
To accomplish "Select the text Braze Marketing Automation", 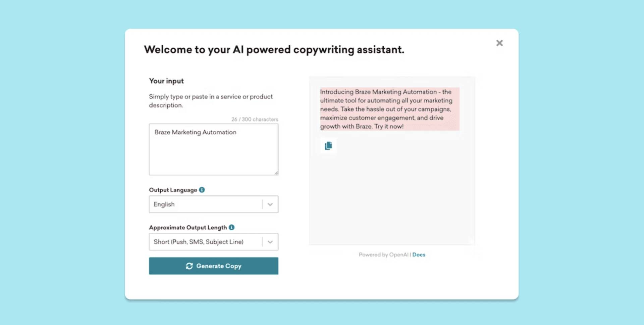I will point(195,132).
